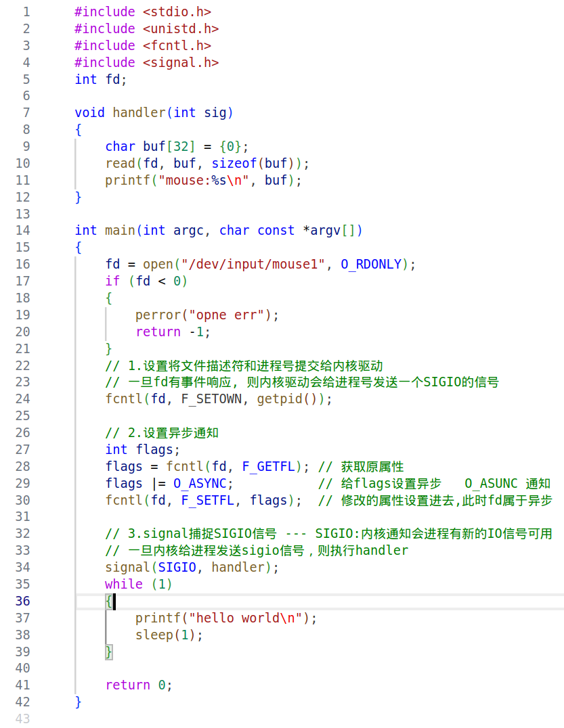Click the "/dev/input/mouse1" string literal
564x728 pixels.
tap(253, 264)
